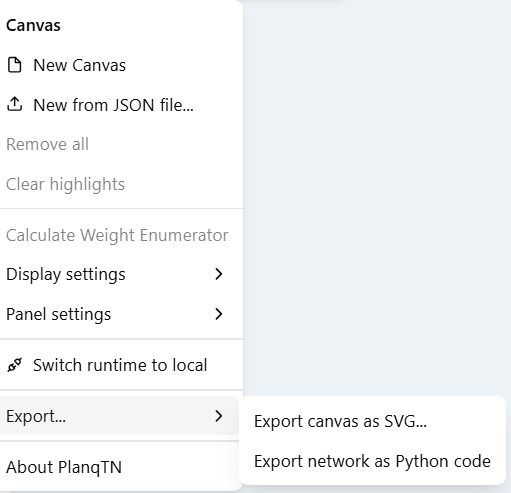Open the Display settings submenu label

pyautogui.click(x=66, y=275)
